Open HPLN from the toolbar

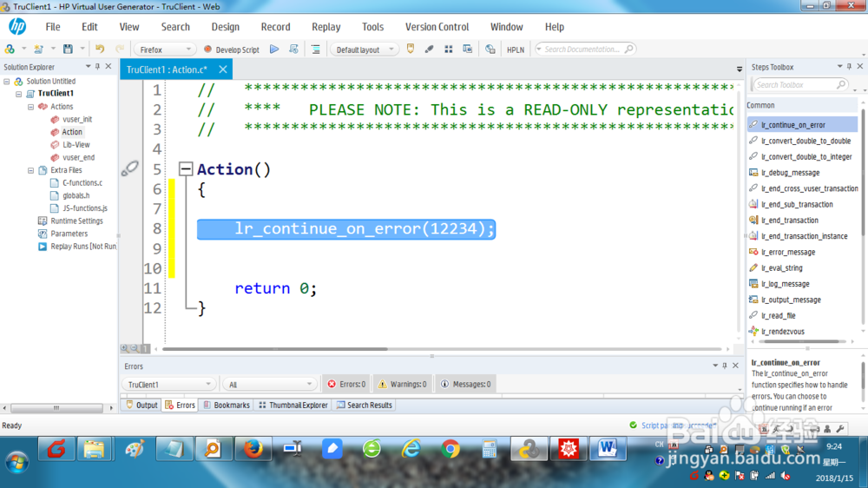tap(516, 49)
